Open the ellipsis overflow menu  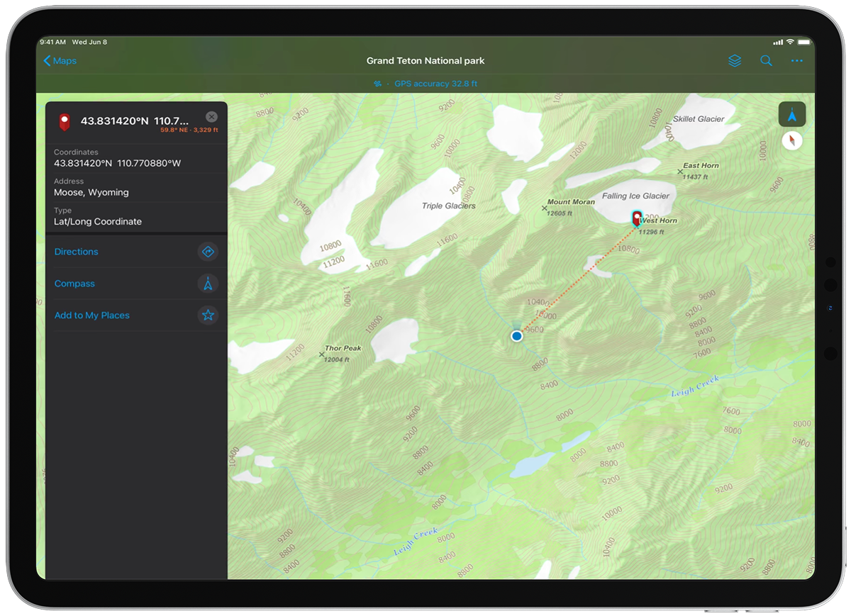[x=796, y=60]
